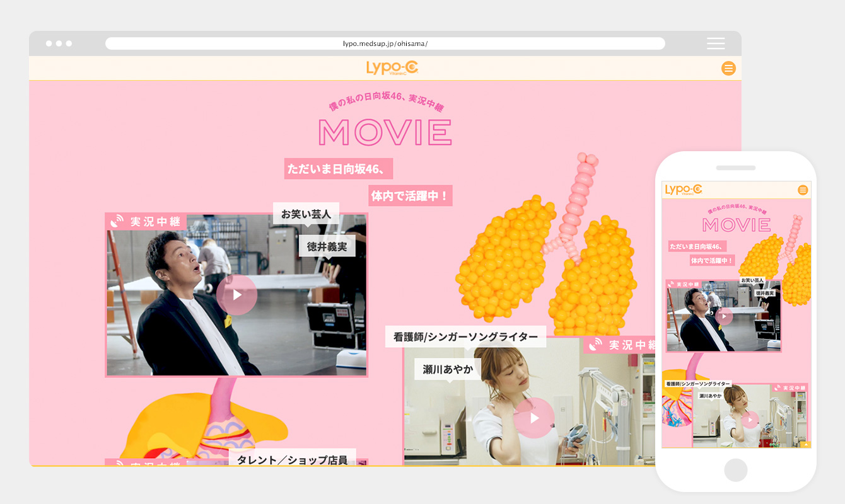Click the desktop 看護師/シンガーソングライター label
Viewport: 845px width, 504px height.
coord(465,336)
